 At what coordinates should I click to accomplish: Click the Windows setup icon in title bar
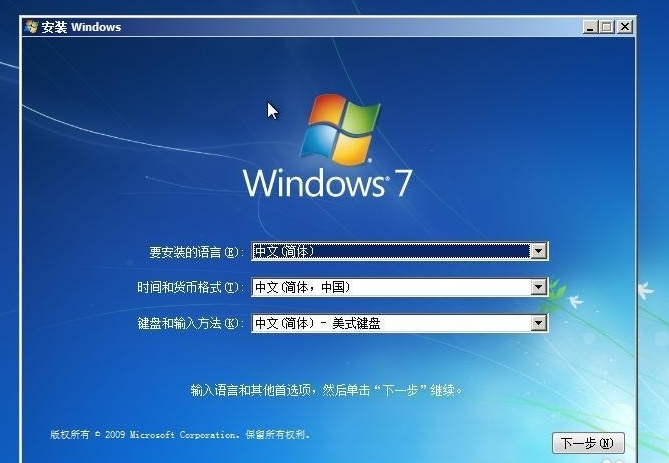pyautogui.click(x=31, y=26)
